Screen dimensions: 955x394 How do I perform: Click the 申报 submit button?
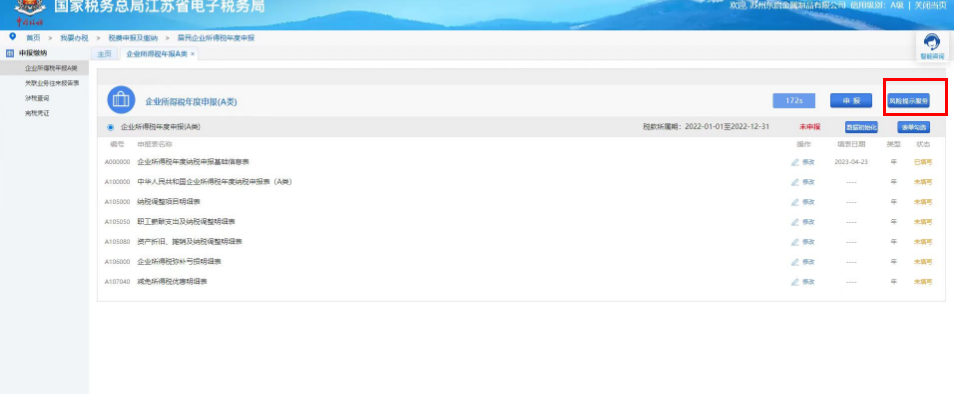tap(851, 101)
